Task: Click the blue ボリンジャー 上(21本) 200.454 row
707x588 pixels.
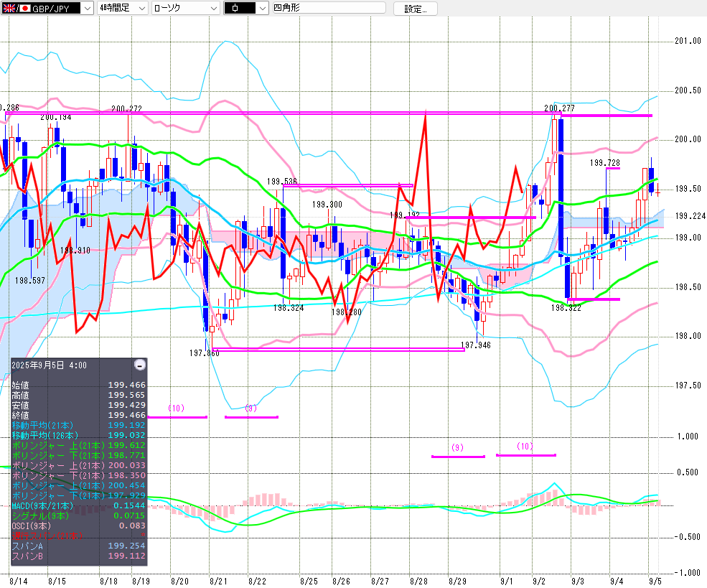Action: pos(78,485)
